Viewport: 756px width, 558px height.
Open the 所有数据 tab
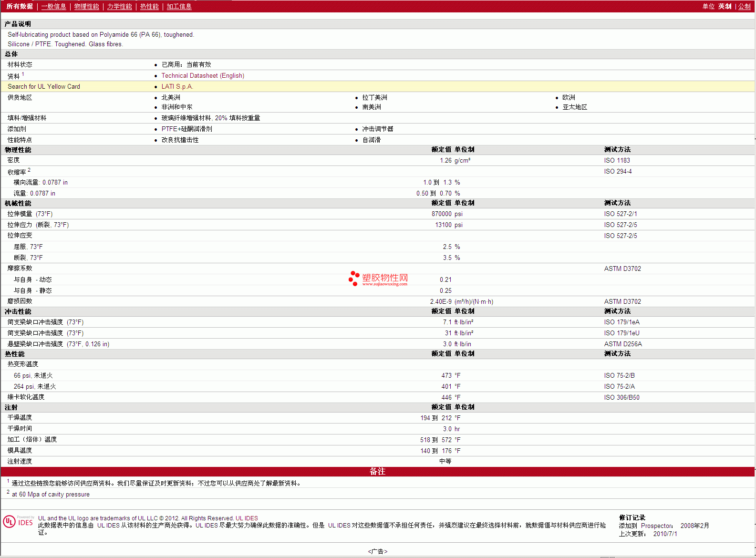(20, 6)
